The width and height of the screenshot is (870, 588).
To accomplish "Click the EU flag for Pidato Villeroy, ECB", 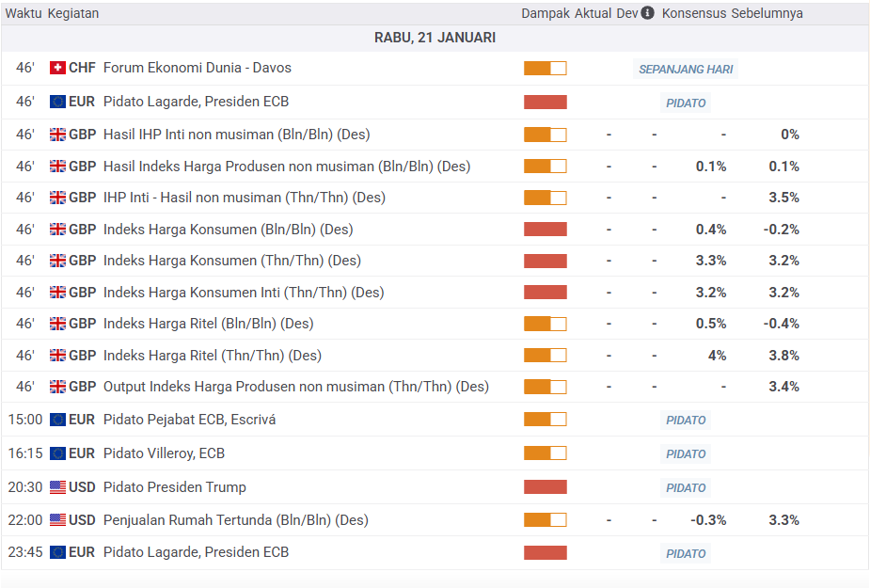I will [57, 453].
